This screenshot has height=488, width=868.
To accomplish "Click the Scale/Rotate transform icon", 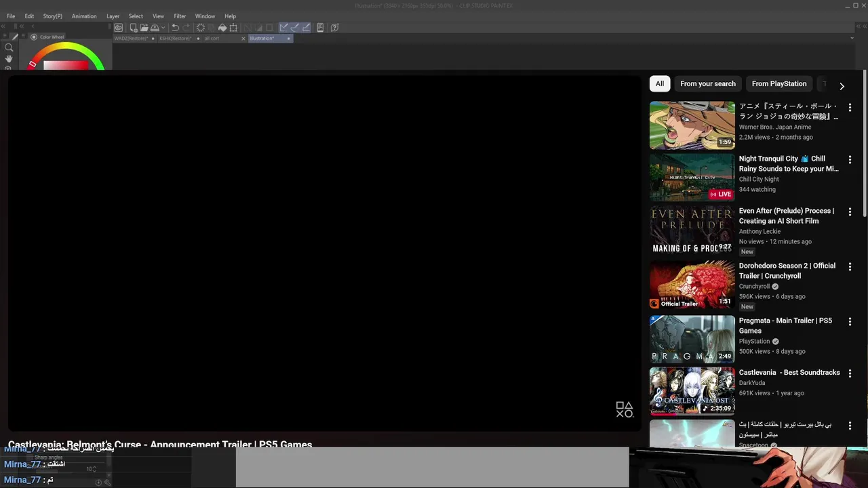I will point(233,28).
